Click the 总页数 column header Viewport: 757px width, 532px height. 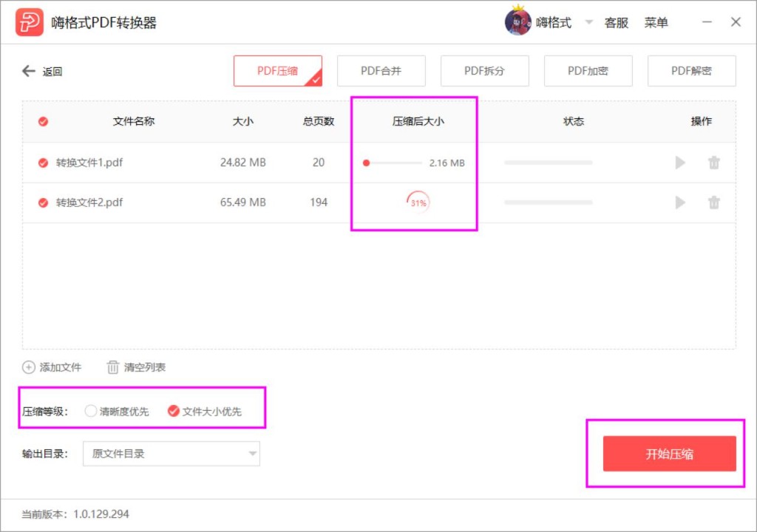pyautogui.click(x=319, y=122)
